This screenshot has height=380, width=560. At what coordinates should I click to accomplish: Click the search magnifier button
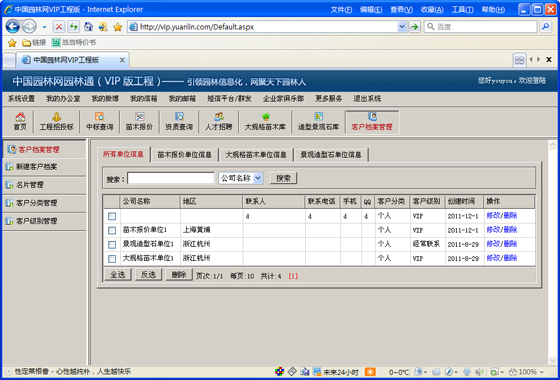point(546,26)
